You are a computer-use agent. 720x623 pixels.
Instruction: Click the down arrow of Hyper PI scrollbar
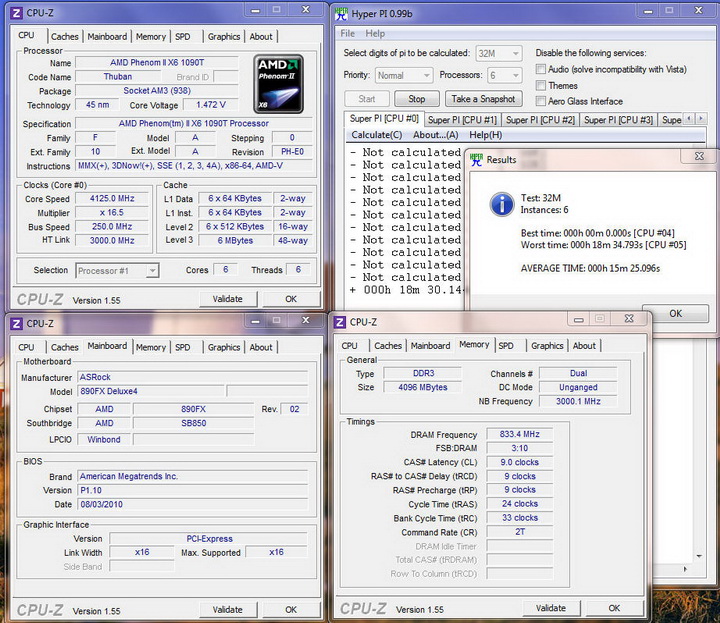coord(699,556)
